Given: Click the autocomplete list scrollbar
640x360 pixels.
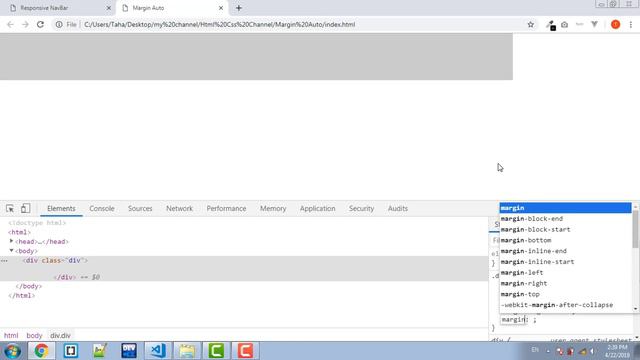Looking at the screenshot, I should (635, 230).
